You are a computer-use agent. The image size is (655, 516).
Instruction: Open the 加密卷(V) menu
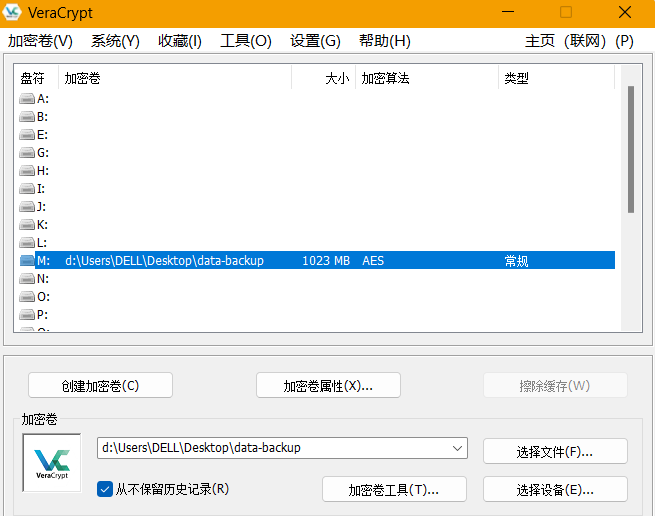point(40,41)
